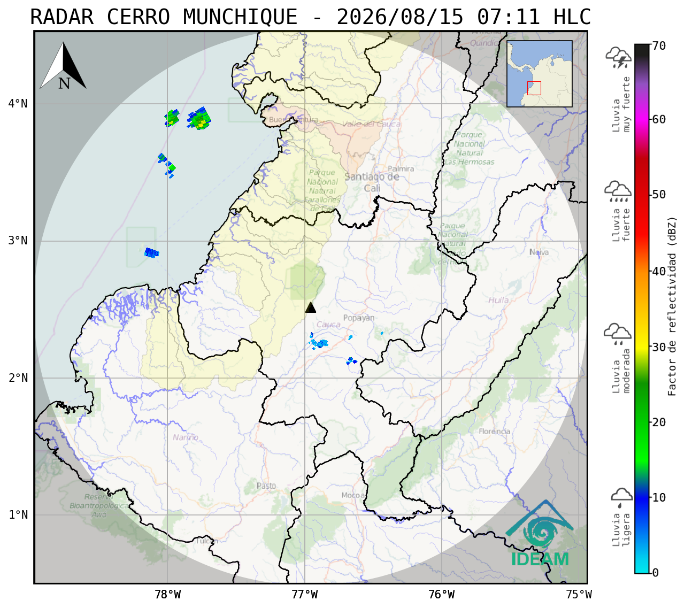700x608 pixels.
Task: Click the Nariño department label
Action: click(186, 437)
